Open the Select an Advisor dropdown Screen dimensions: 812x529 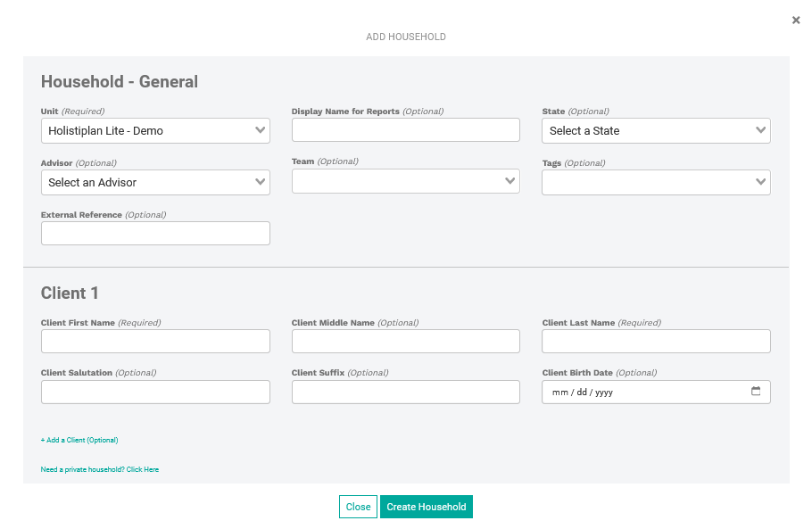(155, 183)
